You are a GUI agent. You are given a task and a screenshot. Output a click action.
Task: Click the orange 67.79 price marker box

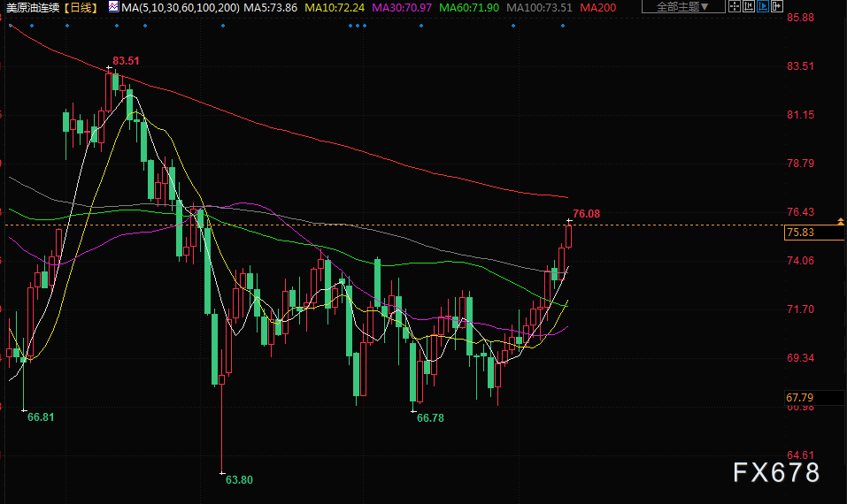click(x=814, y=398)
